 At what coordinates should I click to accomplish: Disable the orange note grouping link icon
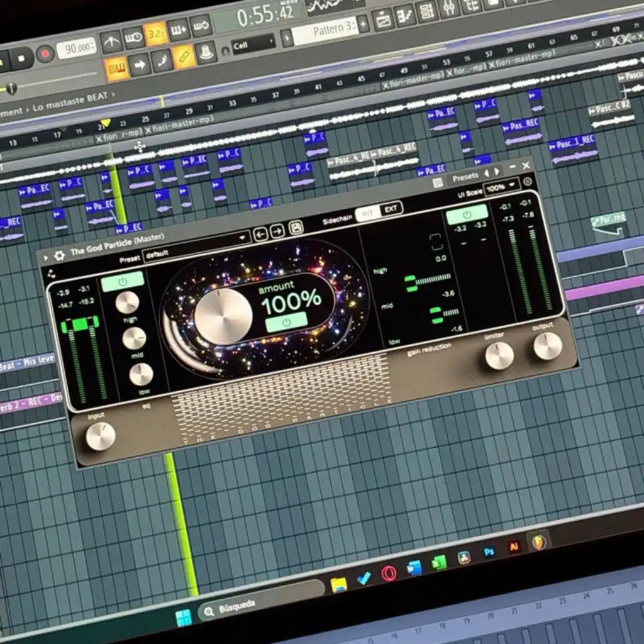point(184,56)
